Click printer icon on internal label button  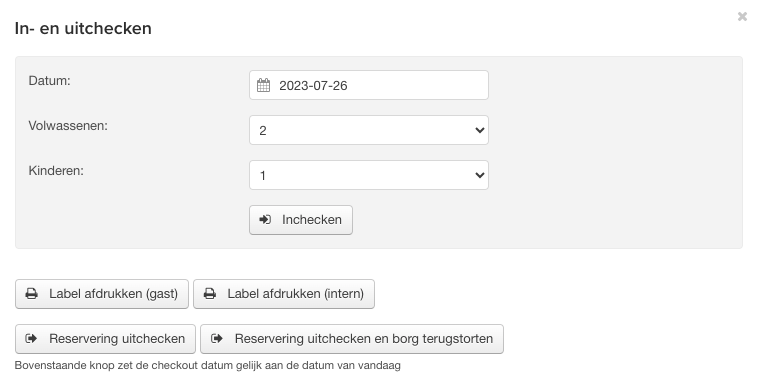(x=210, y=294)
